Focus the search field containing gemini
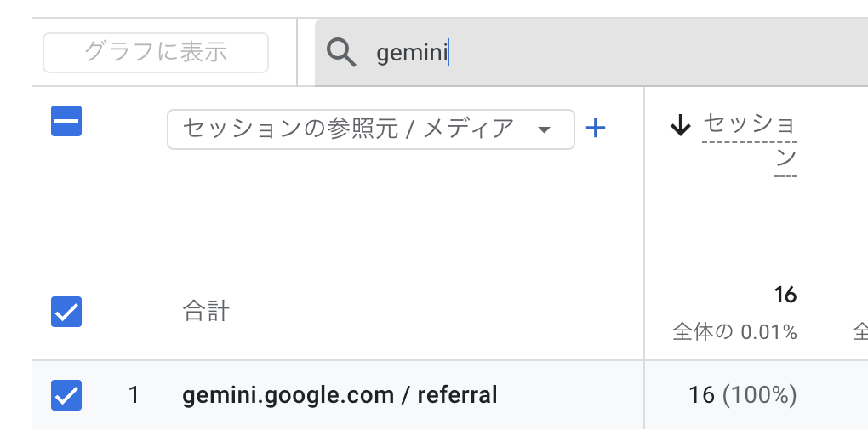The height and width of the screenshot is (448, 868). (x=412, y=54)
